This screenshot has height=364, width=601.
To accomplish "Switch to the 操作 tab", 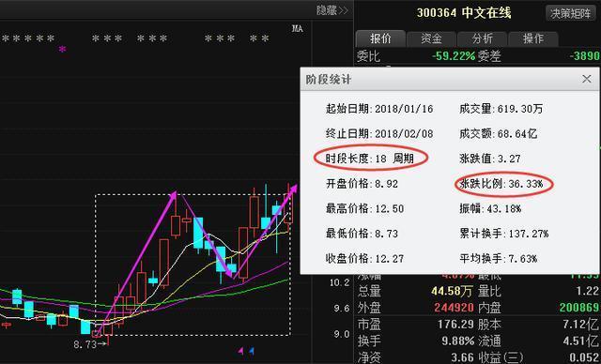I will (x=532, y=38).
